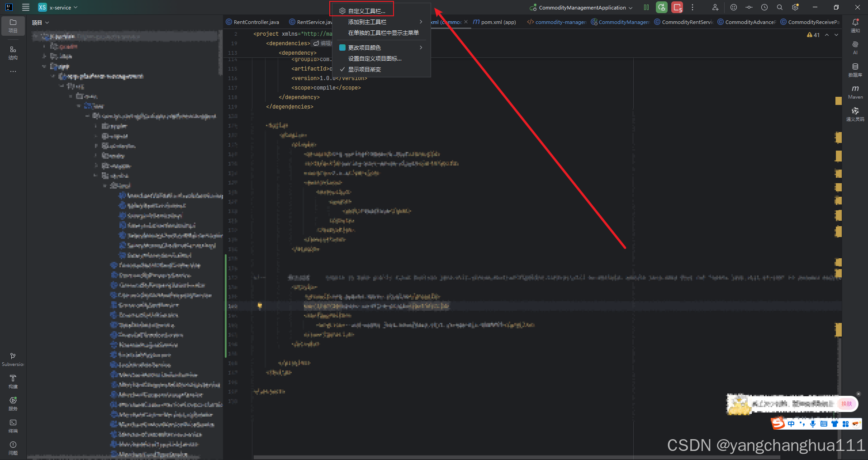Image resolution: width=868 pixels, height=460 pixels.
Task: Stop the running processes with red stop icon
Action: (x=677, y=7)
